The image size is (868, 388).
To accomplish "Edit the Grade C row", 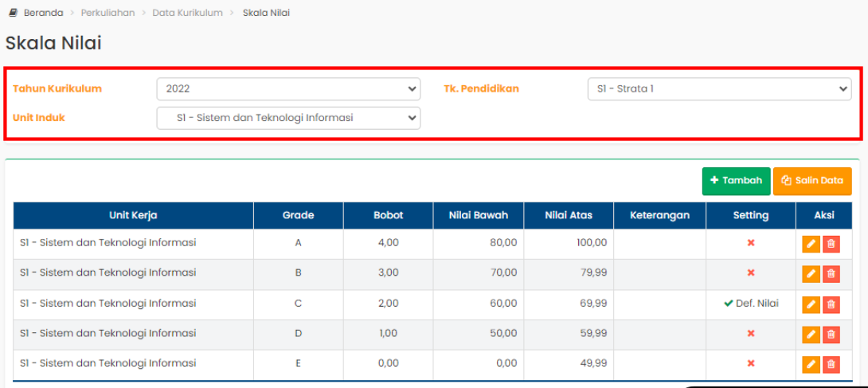I will (x=811, y=304).
